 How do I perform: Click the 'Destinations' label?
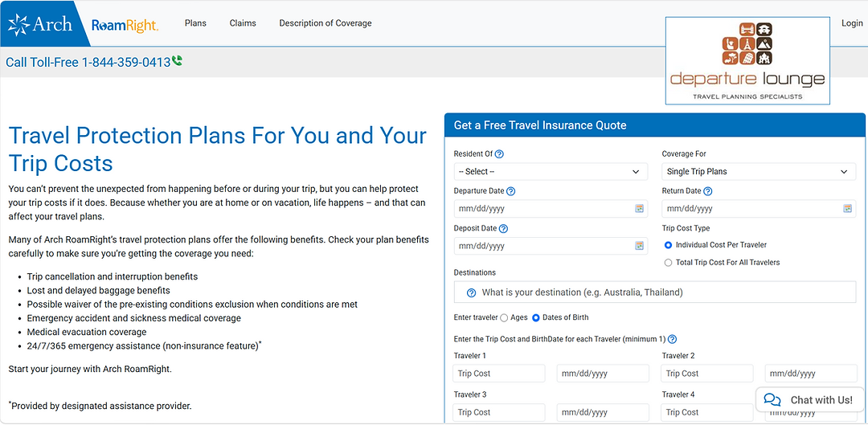[x=475, y=272]
